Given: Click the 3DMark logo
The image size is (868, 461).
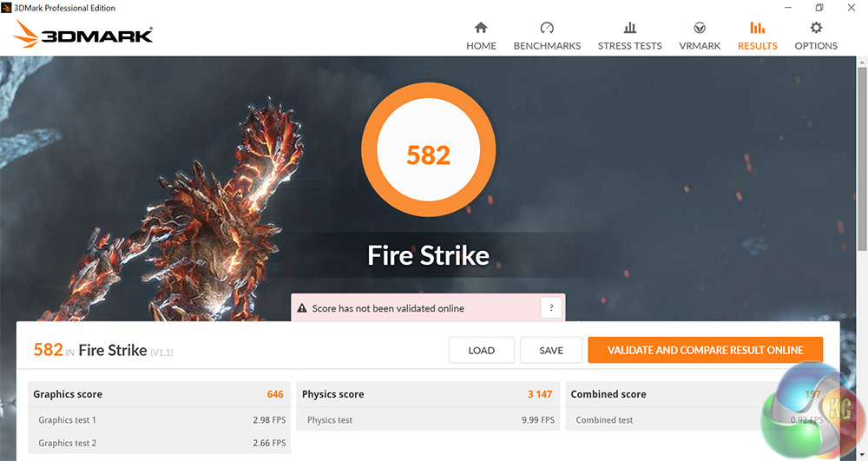Looking at the screenshot, I should (82, 35).
